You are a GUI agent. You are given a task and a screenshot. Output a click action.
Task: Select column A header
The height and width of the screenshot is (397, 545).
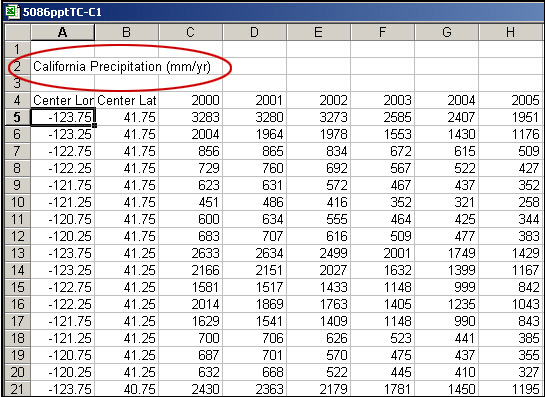[63, 32]
